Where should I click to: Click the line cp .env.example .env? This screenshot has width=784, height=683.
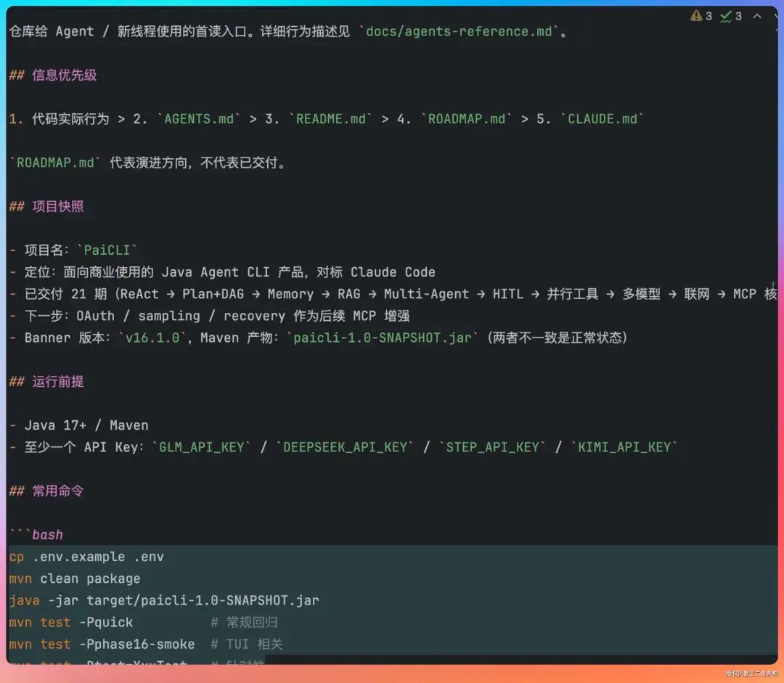click(86, 557)
